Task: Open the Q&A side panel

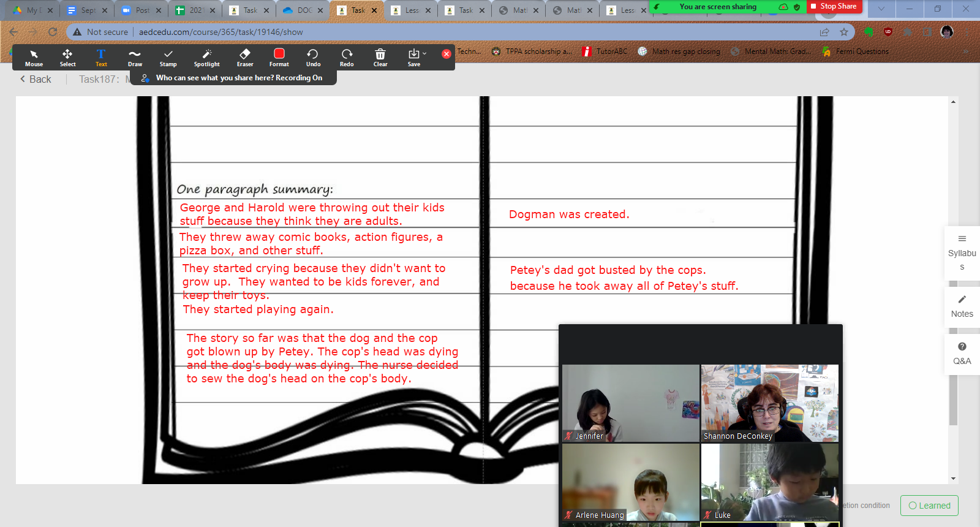Action: coord(962,354)
